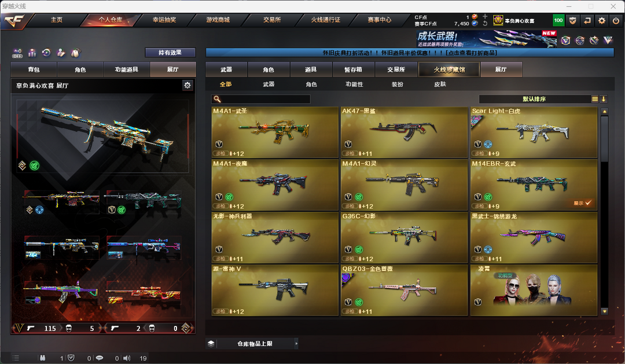The image size is (625, 364).
Task: Click the magnifier search icon
Action: click(x=217, y=99)
